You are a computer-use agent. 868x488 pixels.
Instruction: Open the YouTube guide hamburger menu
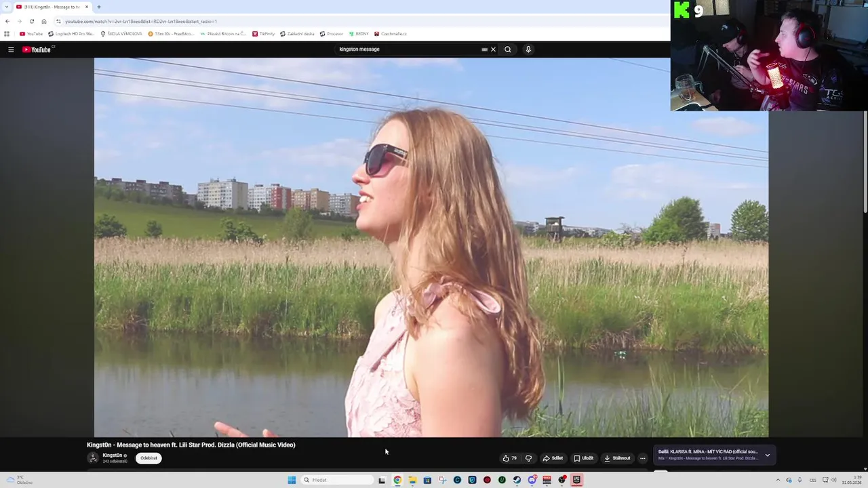(11, 49)
